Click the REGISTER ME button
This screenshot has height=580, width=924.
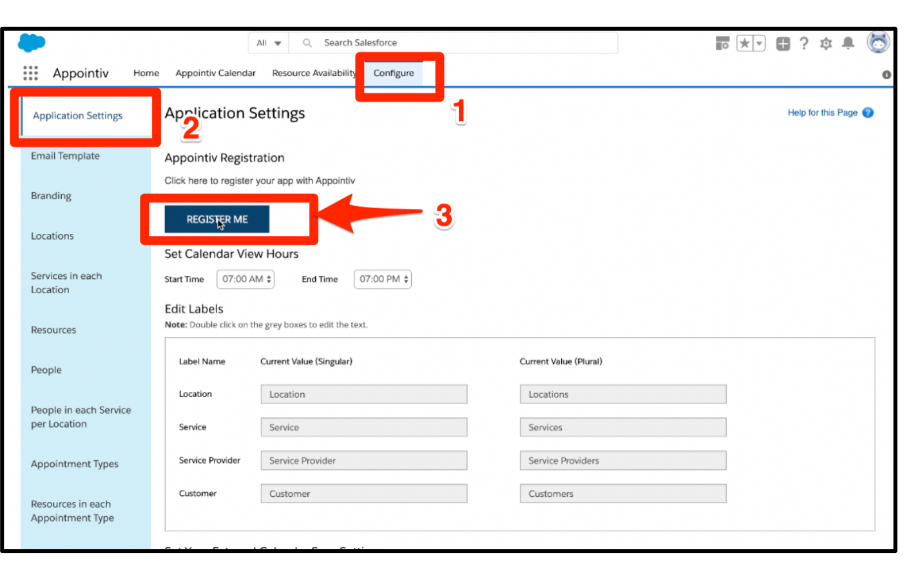click(217, 219)
